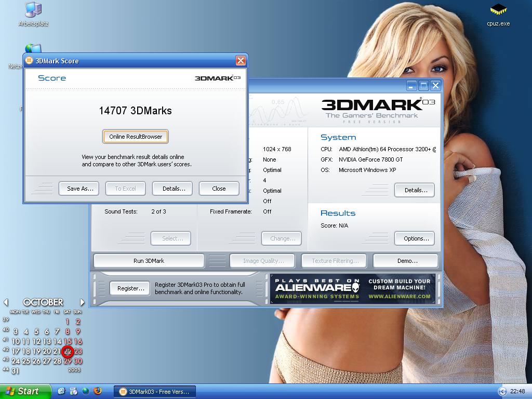Click the OCTOBER heading in the calendar
The image size is (532, 399).
pyautogui.click(x=43, y=302)
